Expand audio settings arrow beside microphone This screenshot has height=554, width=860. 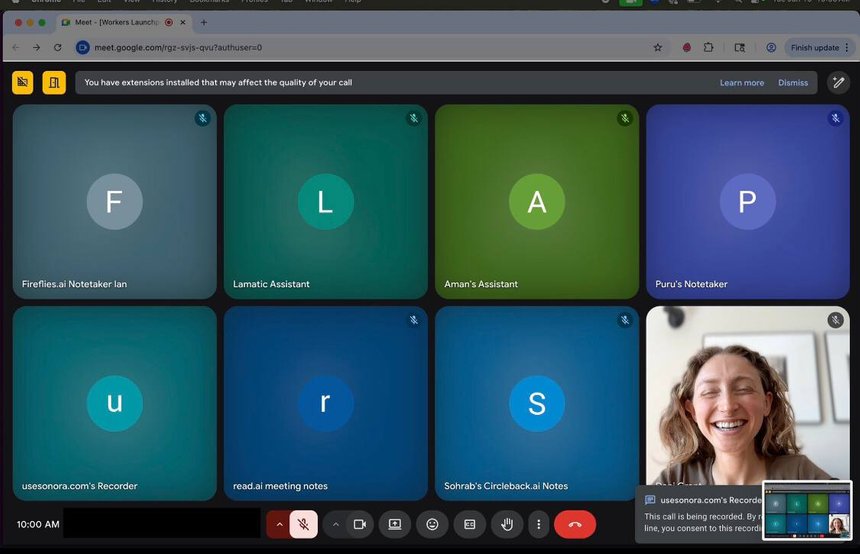(x=279, y=524)
